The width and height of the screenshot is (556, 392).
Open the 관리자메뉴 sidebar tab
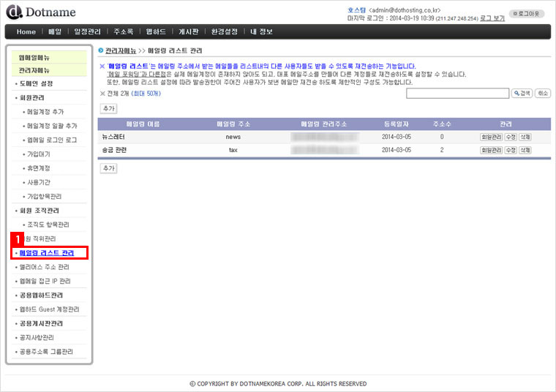[34, 70]
